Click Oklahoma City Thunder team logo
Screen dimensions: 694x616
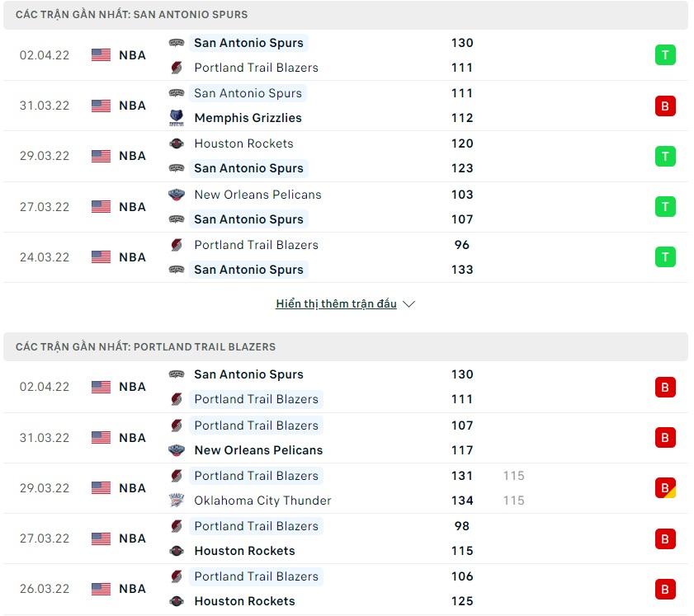click(x=177, y=501)
